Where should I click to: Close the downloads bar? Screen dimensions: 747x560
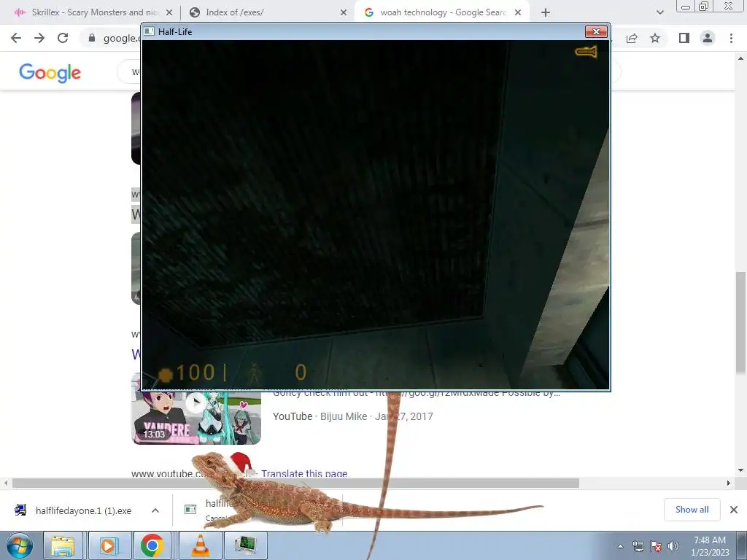pos(734,510)
